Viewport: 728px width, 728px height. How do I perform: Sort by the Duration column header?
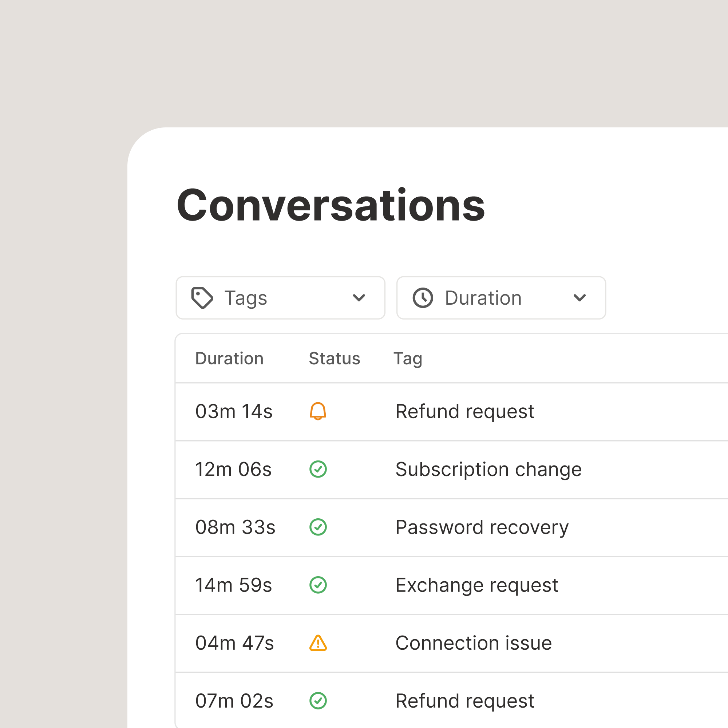[229, 358]
